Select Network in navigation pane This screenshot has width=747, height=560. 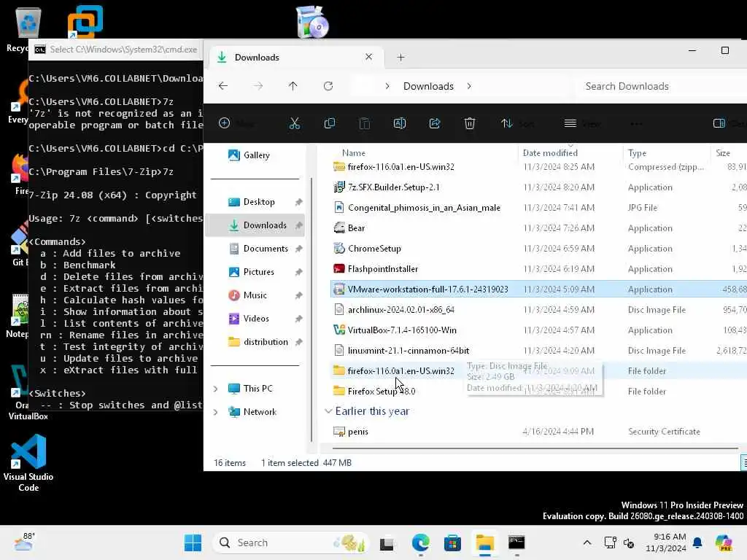point(260,412)
